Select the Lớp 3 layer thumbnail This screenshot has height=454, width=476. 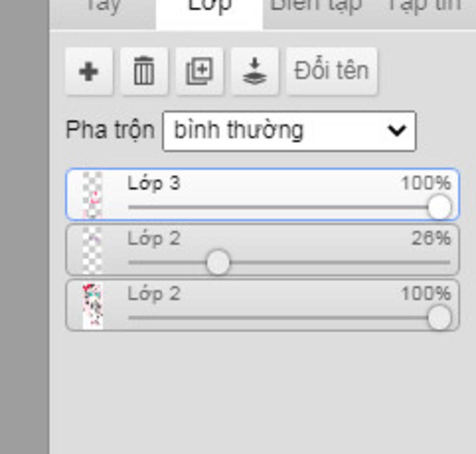[93, 195]
